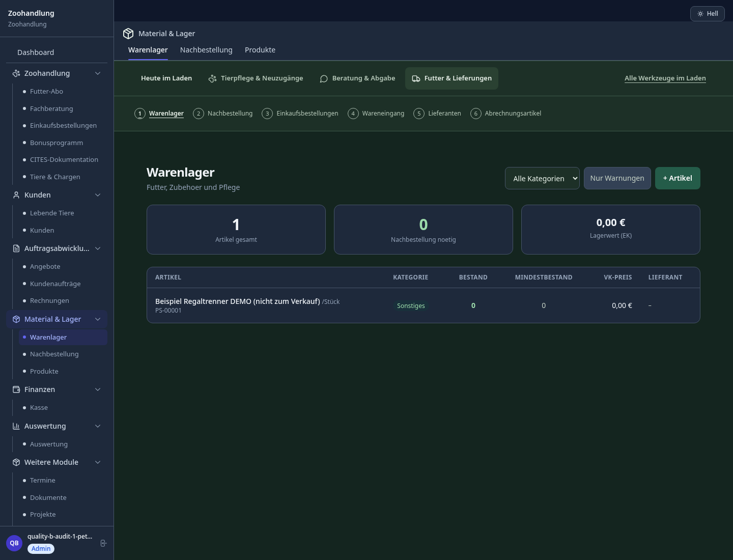Go to step 5 Lieferanten
This screenshot has width=733, height=560.
point(437,114)
